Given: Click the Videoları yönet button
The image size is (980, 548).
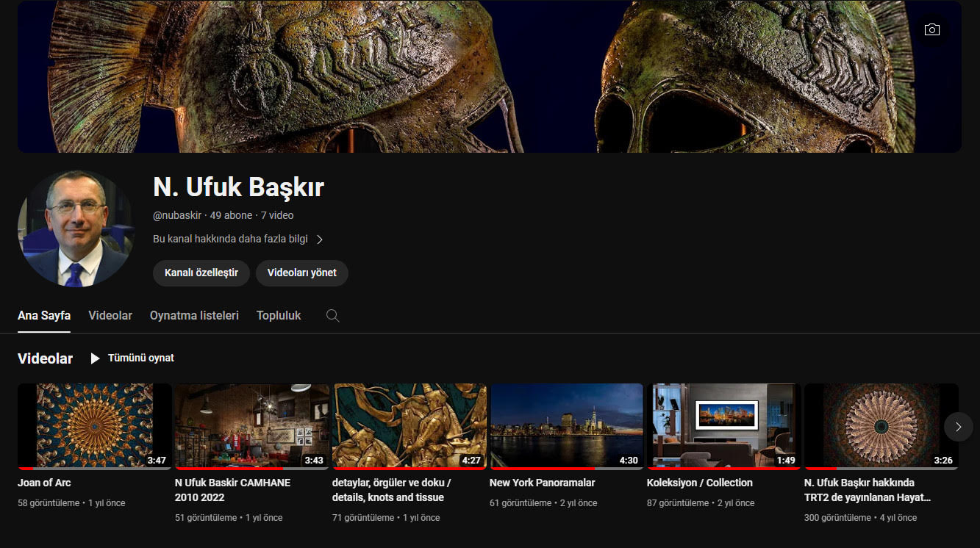Looking at the screenshot, I should click(301, 273).
